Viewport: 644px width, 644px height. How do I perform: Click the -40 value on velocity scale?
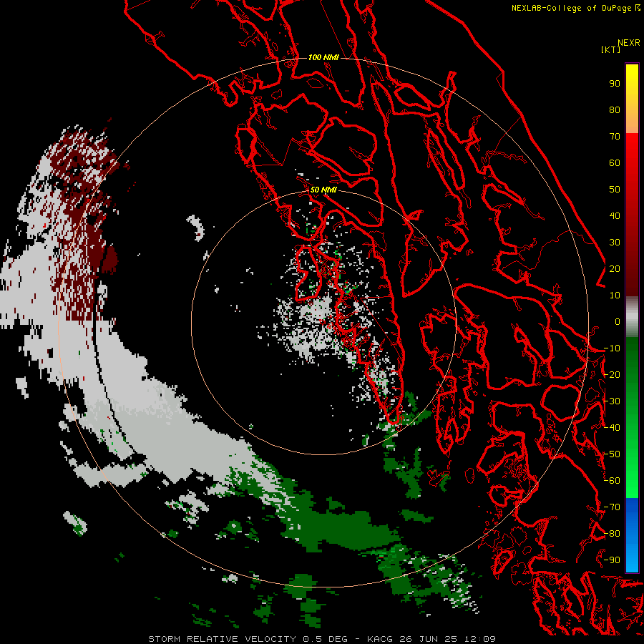pos(612,428)
